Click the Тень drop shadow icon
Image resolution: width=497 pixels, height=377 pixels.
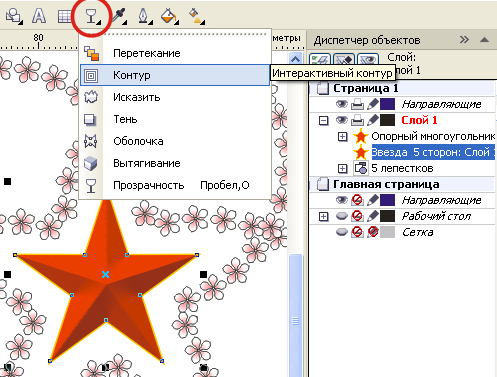tap(90, 119)
